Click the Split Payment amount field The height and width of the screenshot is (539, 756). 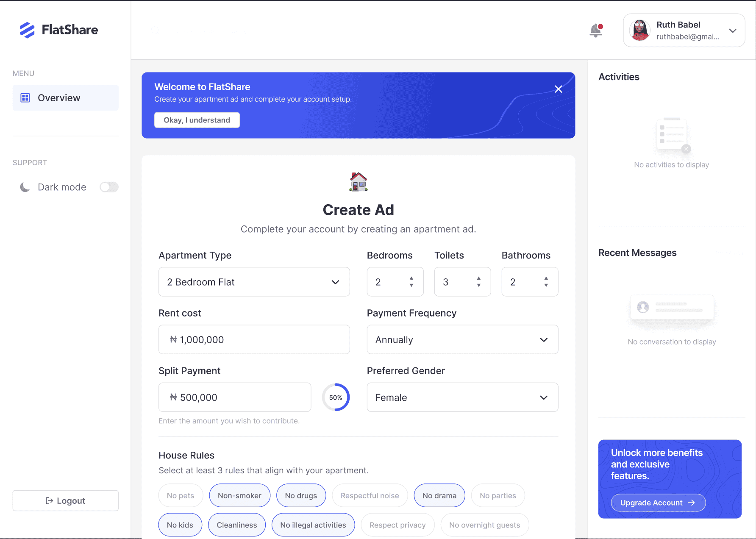click(x=235, y=397)
